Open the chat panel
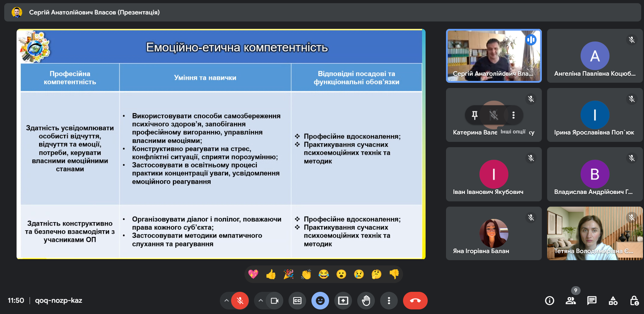The height and width of the screenshot is (314, 644). click(x=592, y=301)
